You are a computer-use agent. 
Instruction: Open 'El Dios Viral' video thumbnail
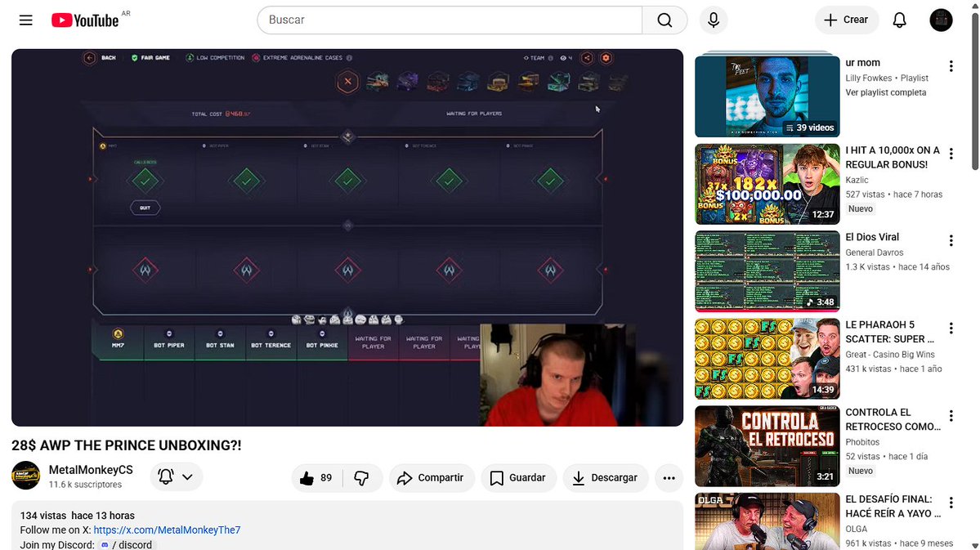pos(767,271)
